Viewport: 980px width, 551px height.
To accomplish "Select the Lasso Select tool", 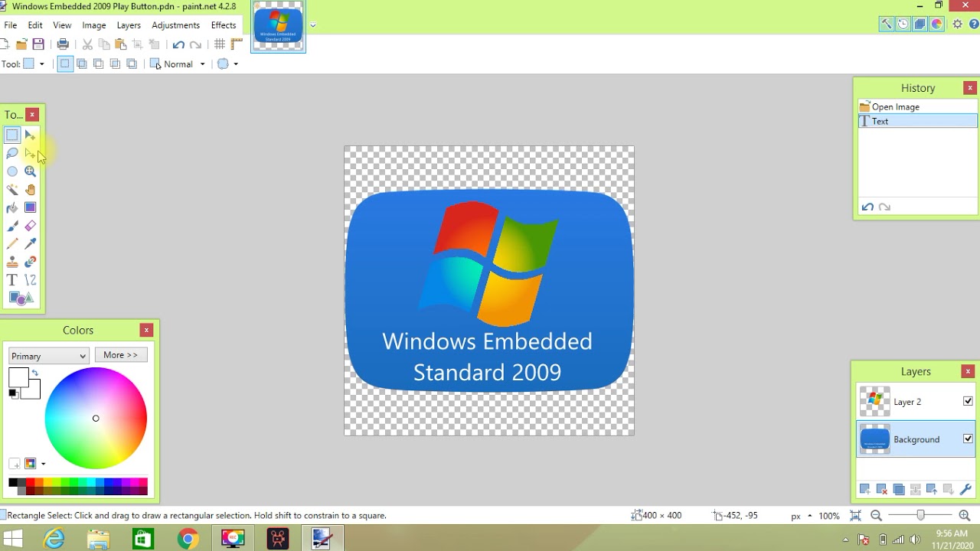I will [12, 153].
